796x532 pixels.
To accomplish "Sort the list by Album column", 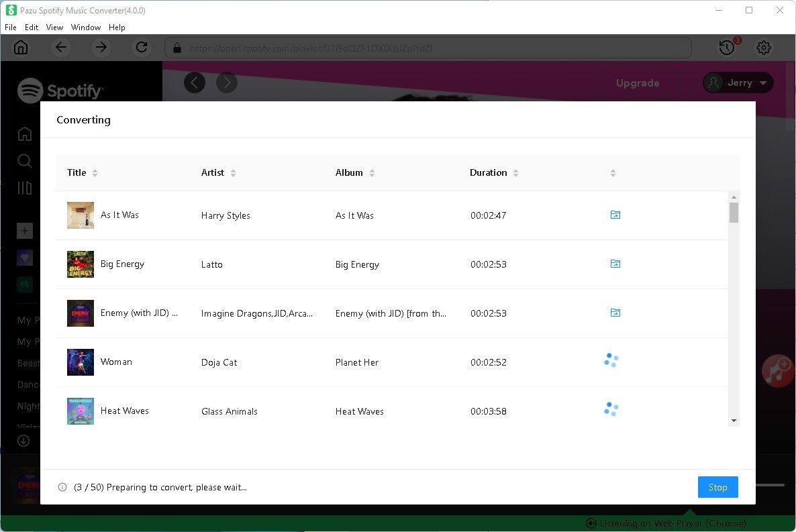I will (372, 173).
